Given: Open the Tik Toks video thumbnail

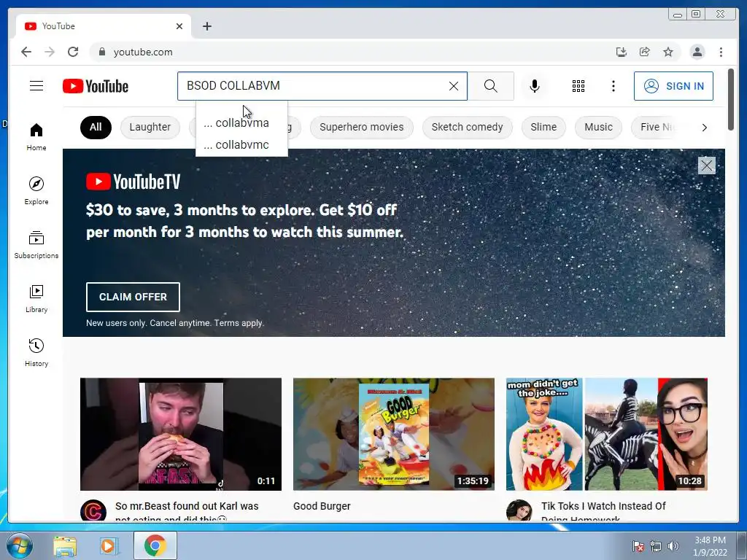Looking at the screenshot, I should (x=606, y=434).
